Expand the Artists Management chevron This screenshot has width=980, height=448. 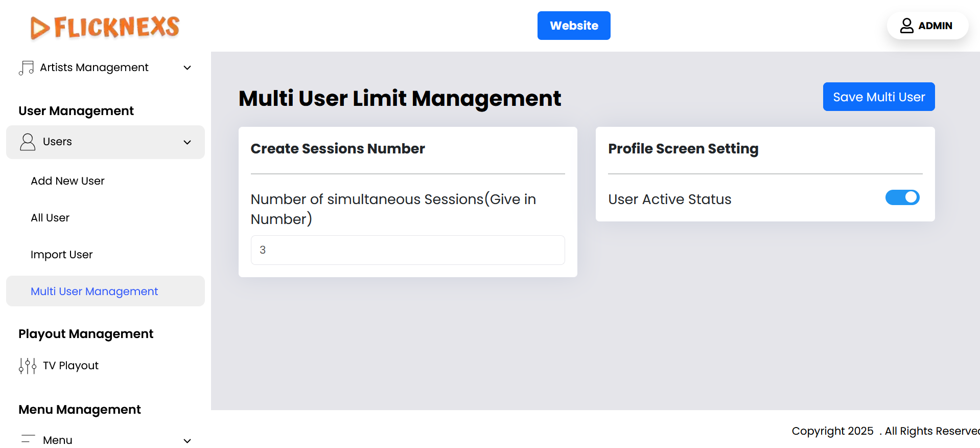[188, 68]
